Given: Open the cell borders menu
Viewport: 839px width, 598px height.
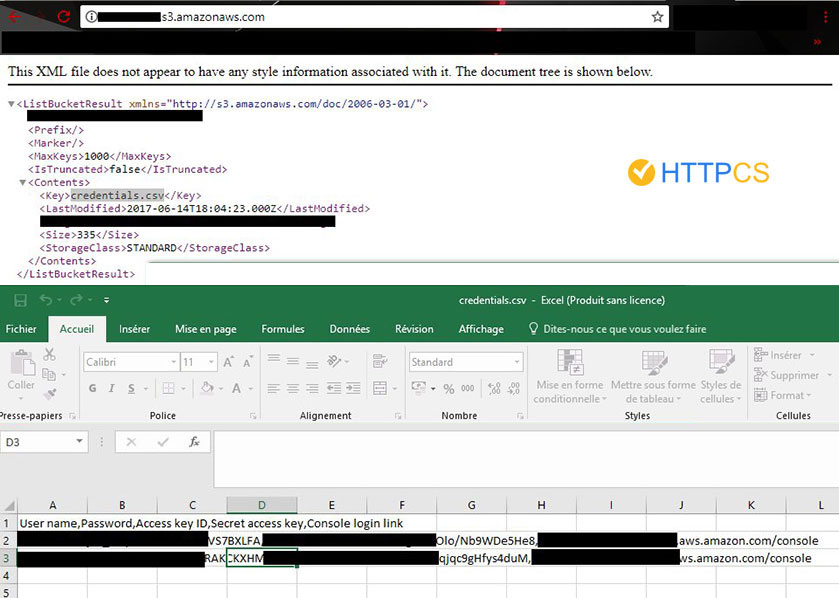Looking at the screenshot, I should click(169, 388).
